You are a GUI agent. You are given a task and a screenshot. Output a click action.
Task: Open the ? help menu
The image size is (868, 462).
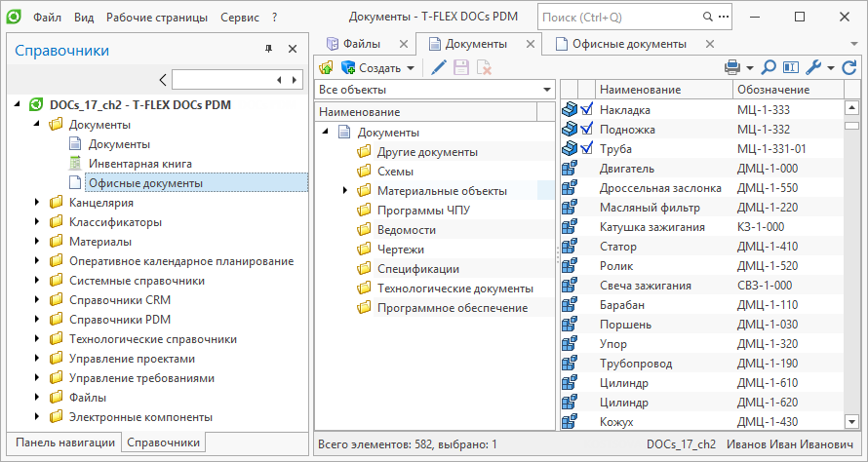[275, 18]
